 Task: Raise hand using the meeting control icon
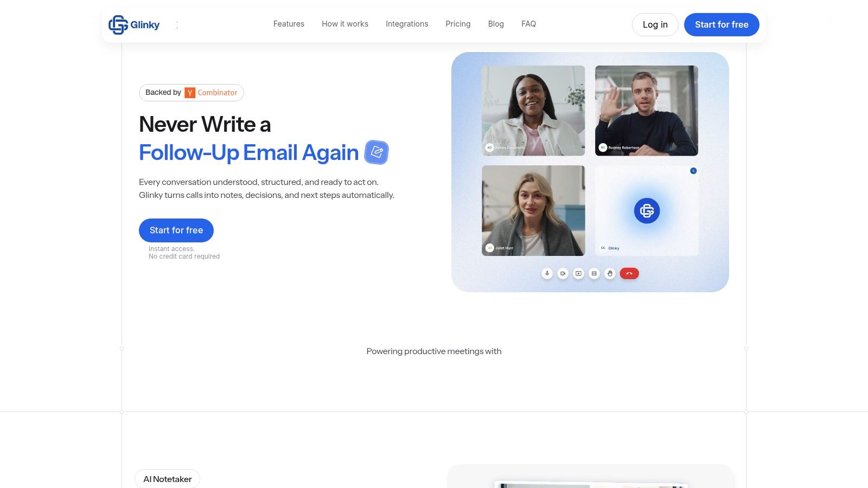pos(610,273)
